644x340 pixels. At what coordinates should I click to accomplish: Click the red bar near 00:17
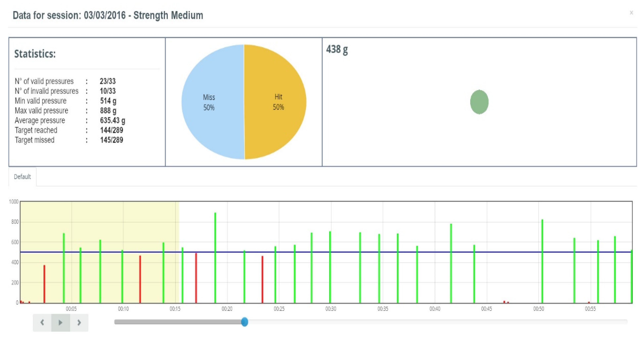(196, 278)
